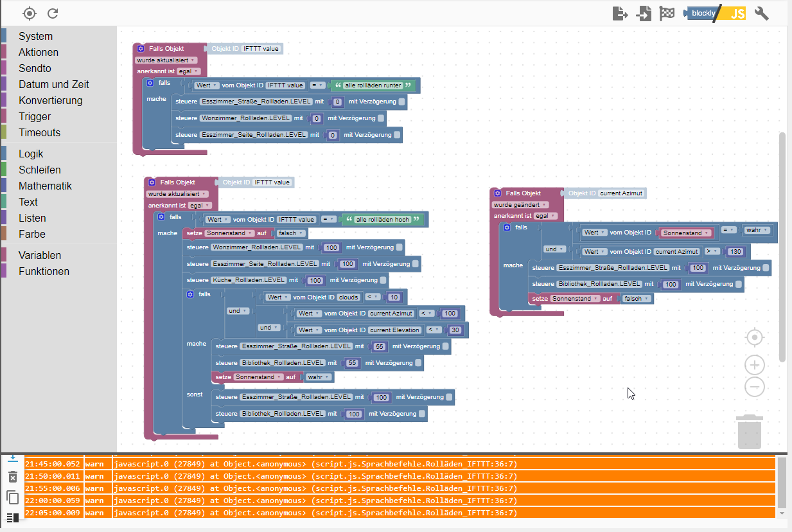Image resolution: width=792 pixels, height=532 pixels.
Task: Click gear icon on falls block with Sonnenstand wahr condition
Action: click(x=507, y=227)
